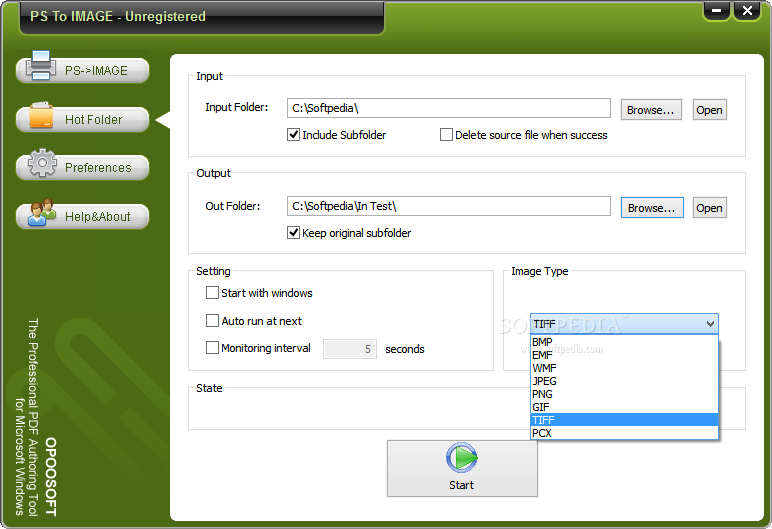Screen dimensions: 772x529
Task: Go to the Preferences tab
Action: pyautogui.click(x=83, y=167)
